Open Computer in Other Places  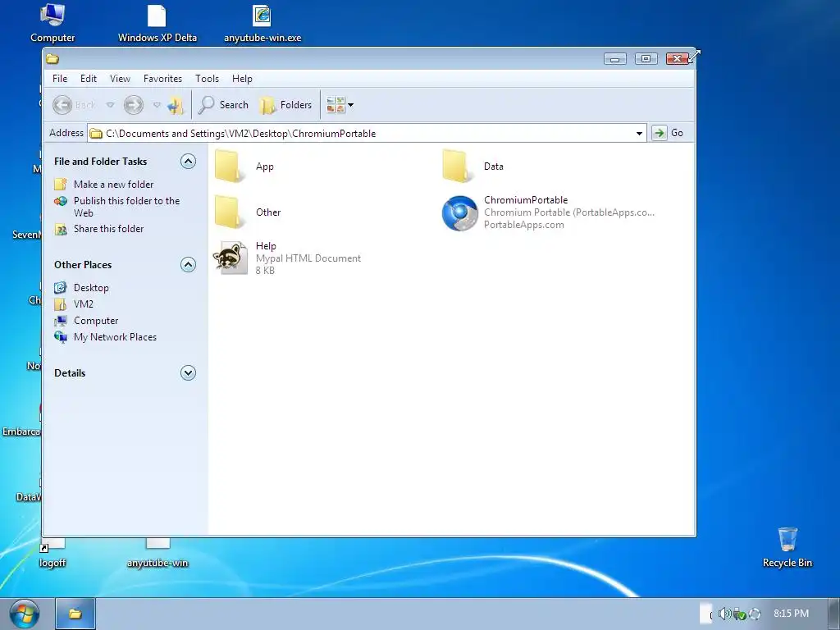click(x=96, y=321)
